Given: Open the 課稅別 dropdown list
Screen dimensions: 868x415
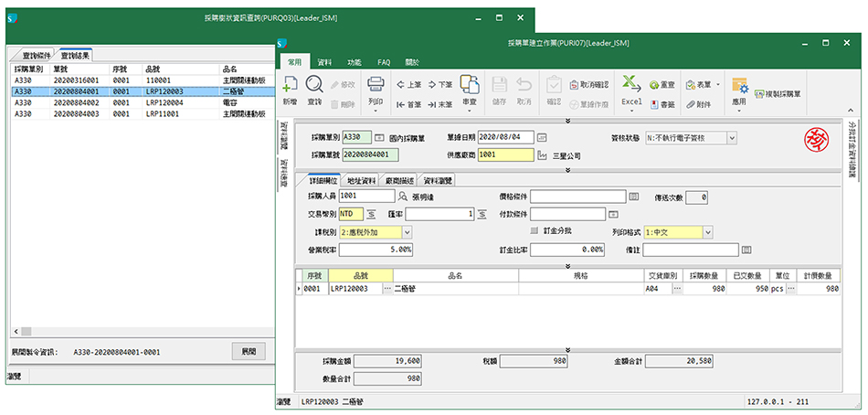Looking at the screenshot, I should [407, 232].
